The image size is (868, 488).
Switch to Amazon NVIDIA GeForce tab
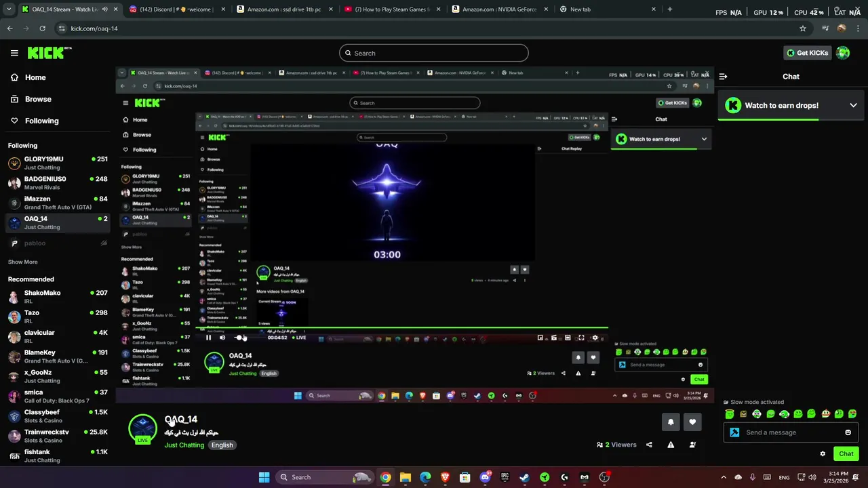(x=500, y=9)
